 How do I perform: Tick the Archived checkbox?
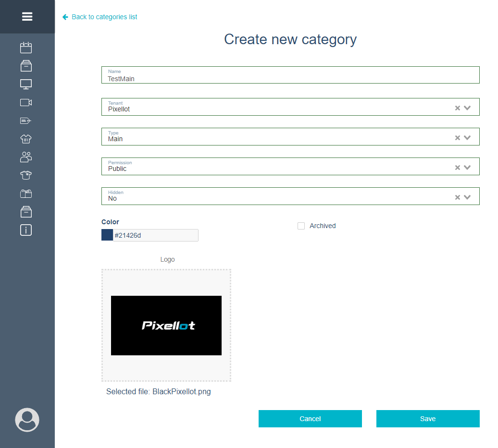coord(301,226)
